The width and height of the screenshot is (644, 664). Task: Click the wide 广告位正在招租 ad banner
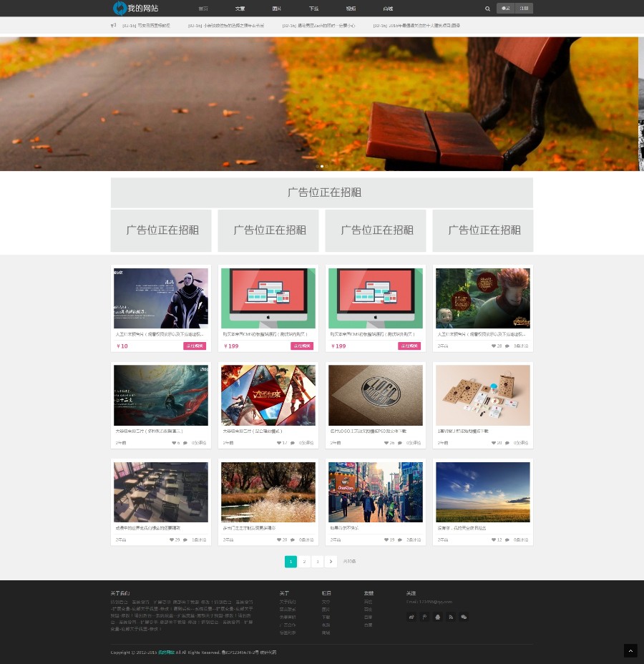pos(322,192)
